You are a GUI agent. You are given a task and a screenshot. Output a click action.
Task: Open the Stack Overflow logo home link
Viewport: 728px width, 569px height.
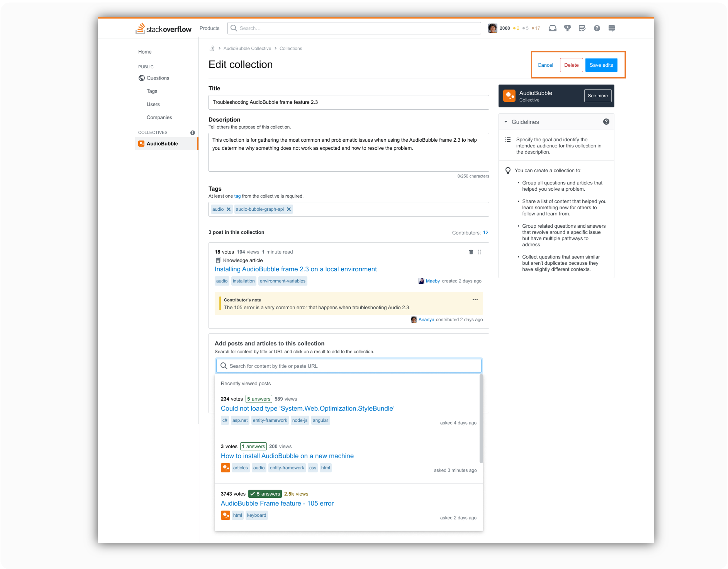tap(163, 28)
